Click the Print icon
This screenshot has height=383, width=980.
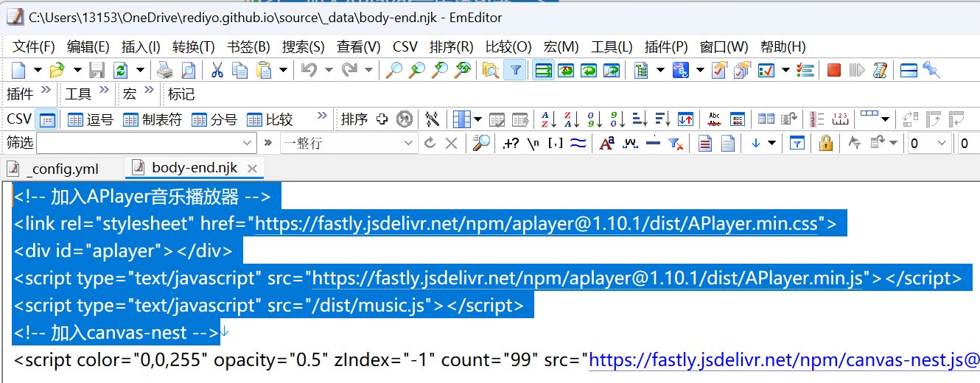[x=164, y=70]
